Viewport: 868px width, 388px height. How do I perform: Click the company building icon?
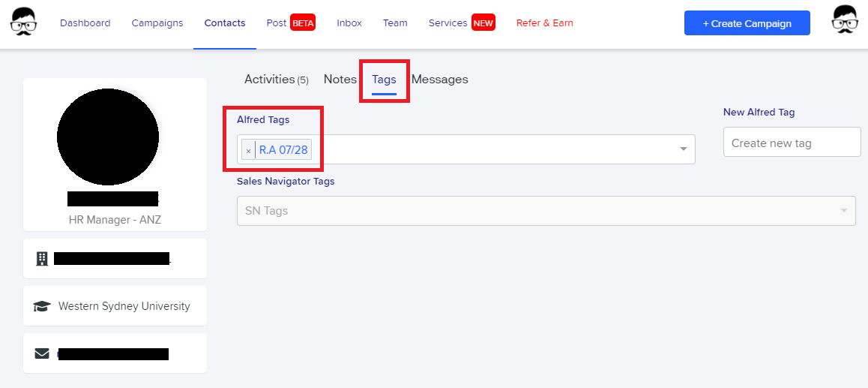(x=41, y=258)
